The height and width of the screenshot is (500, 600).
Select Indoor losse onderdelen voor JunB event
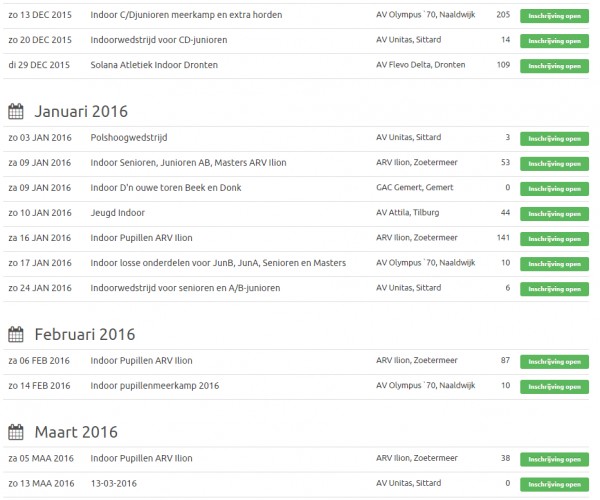[x=218, y=262]
